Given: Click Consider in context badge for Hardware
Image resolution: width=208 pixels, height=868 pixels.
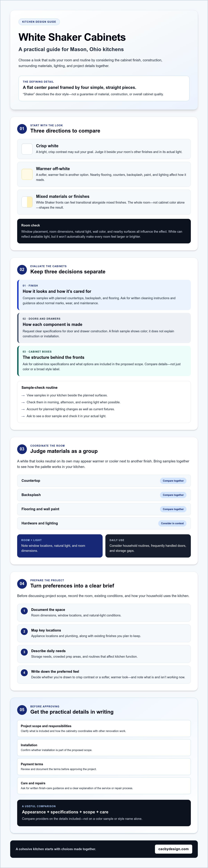Looking at the screenshot, I should pyautogui.click(x=172, y=523).
